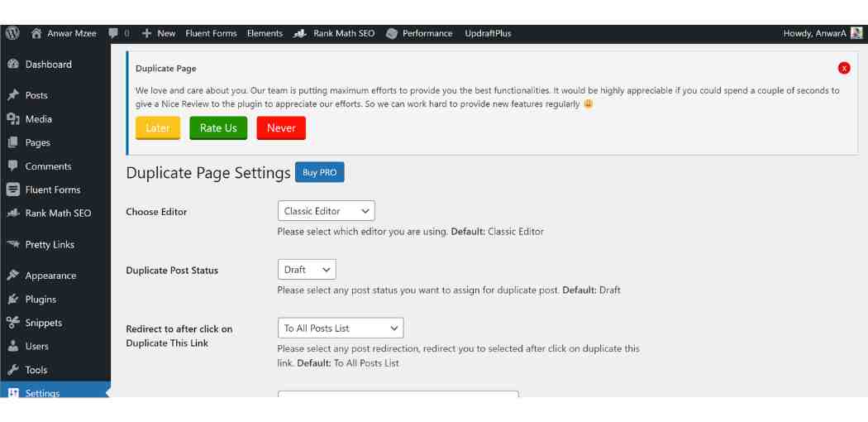
Task: Open the comments bubble in admin bar
Action: click(x=113, y=33)
